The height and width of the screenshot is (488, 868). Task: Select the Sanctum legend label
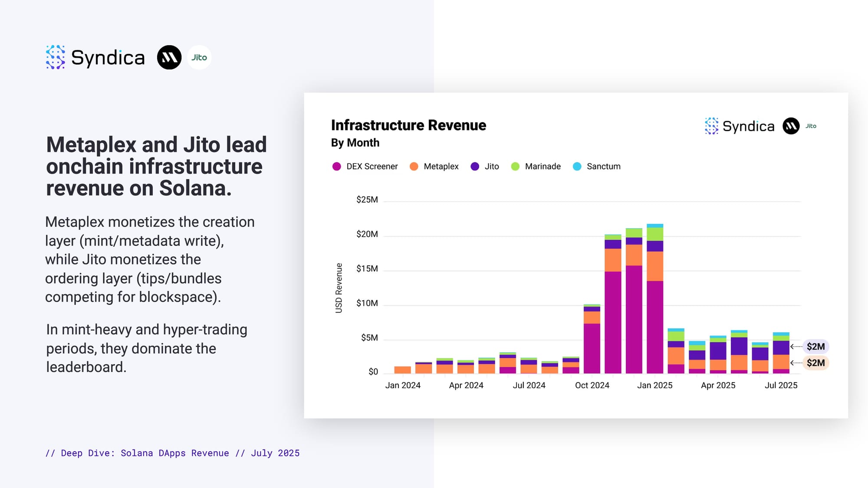603,167
